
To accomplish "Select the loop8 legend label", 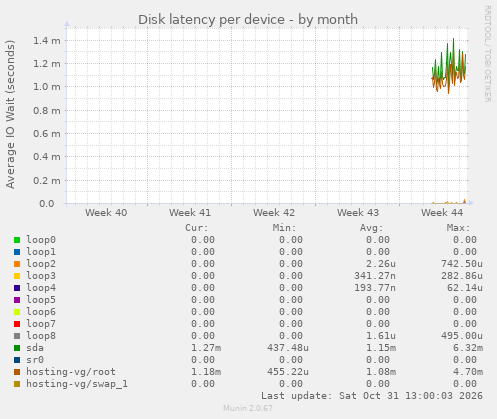I will (x=41, y=336).
